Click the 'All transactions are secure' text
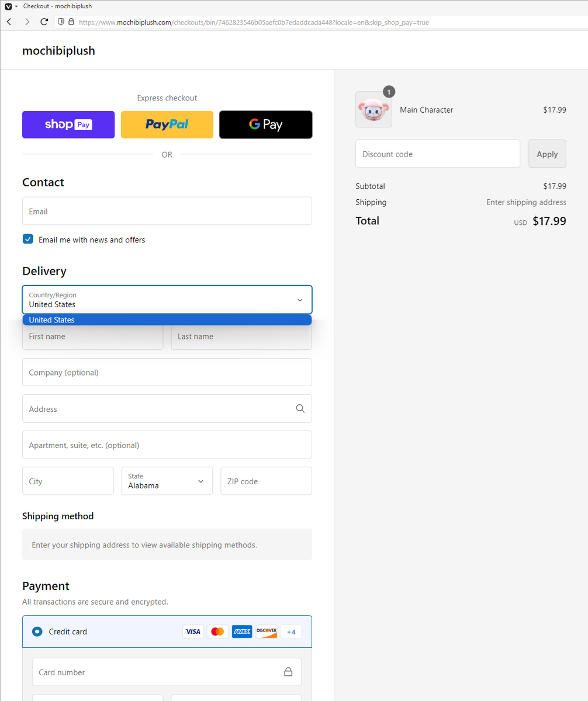This screenshot has height=701, width=588. tap(95, 602)
